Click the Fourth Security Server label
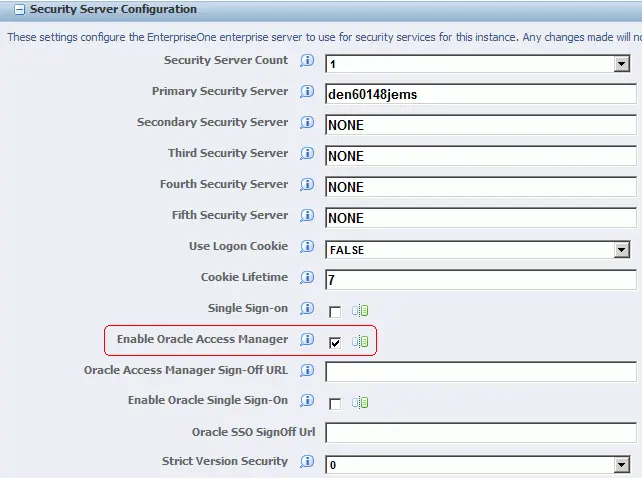Screen dimensions: 642x478 (224, 184)
